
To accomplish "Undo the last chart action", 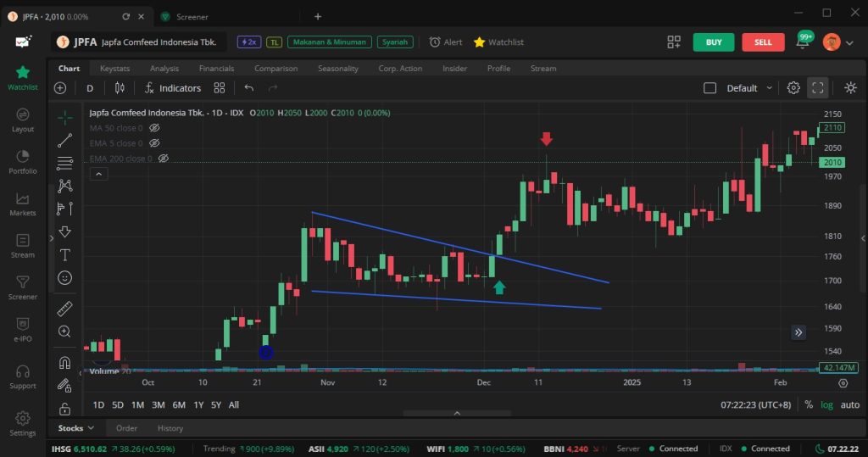I will (x=249, y=88).
